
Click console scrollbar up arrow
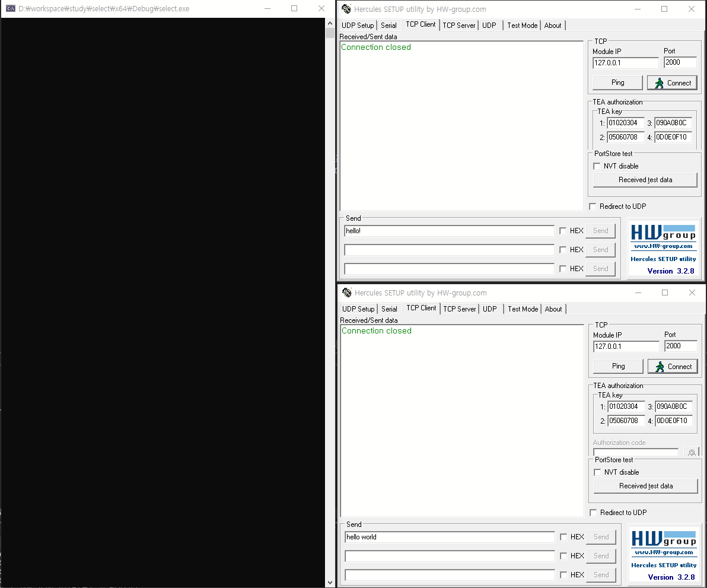330,23
